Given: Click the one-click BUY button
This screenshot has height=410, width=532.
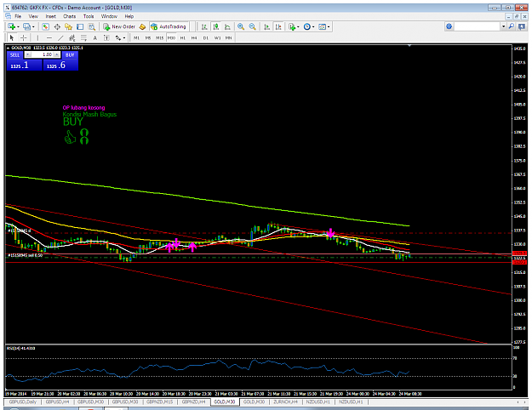Looking at the screenshot, I should [70, 55].
